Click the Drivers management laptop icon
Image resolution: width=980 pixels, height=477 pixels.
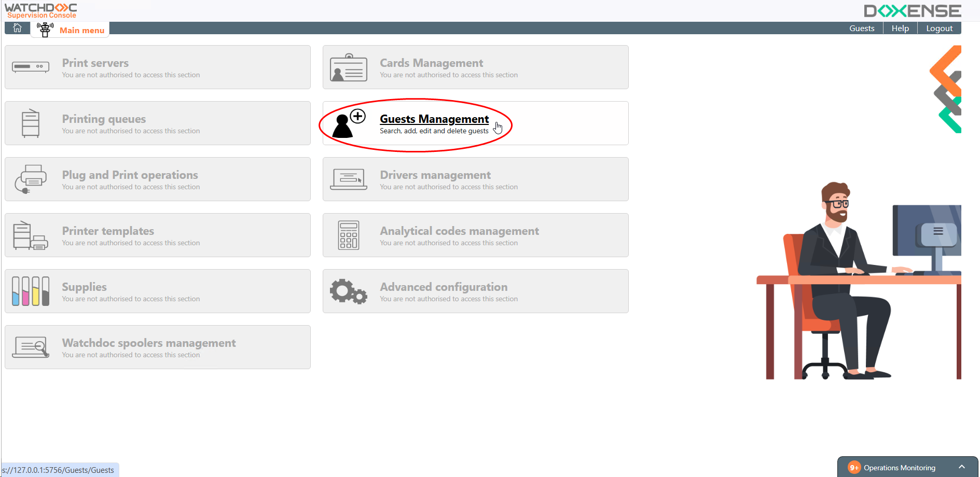point(348,179)
